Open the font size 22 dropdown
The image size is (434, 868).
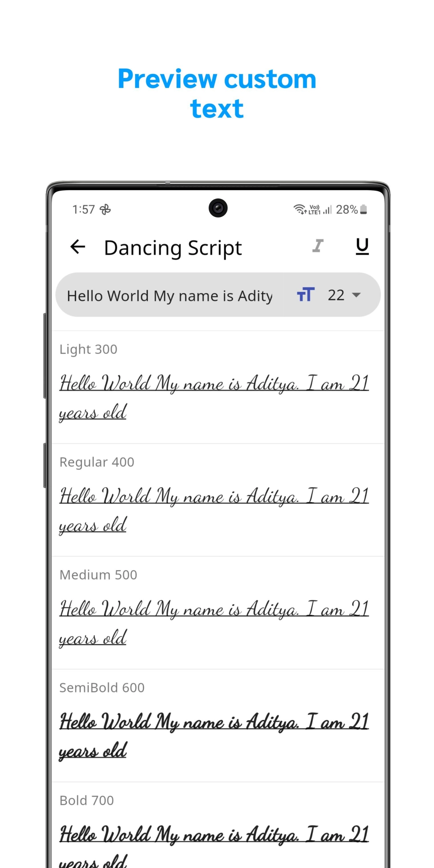[x=336, y=295]
